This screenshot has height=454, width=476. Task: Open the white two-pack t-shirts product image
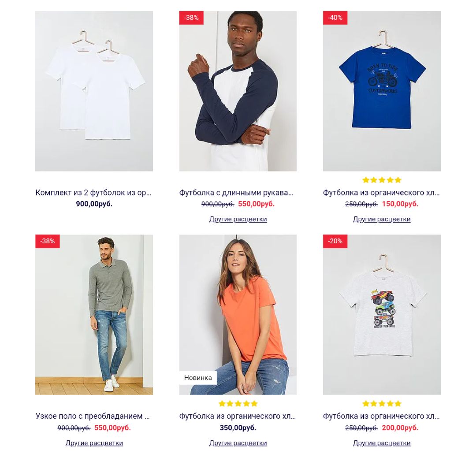point(94,91)
